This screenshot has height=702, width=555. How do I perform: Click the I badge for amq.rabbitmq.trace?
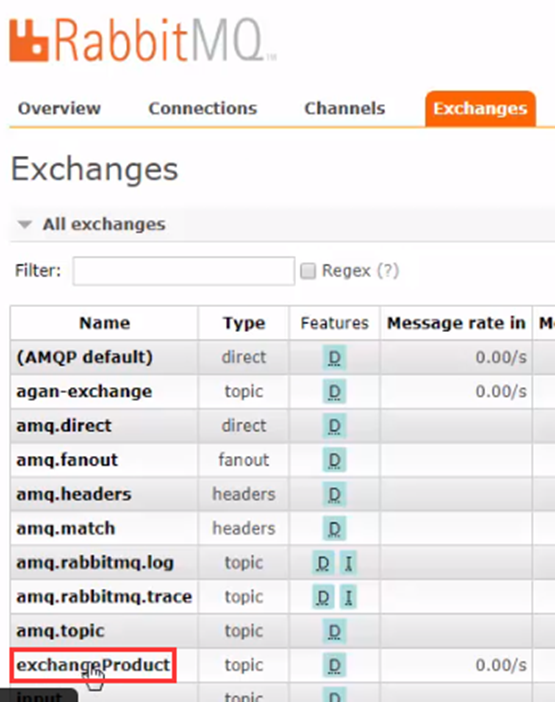coord(348,597)
